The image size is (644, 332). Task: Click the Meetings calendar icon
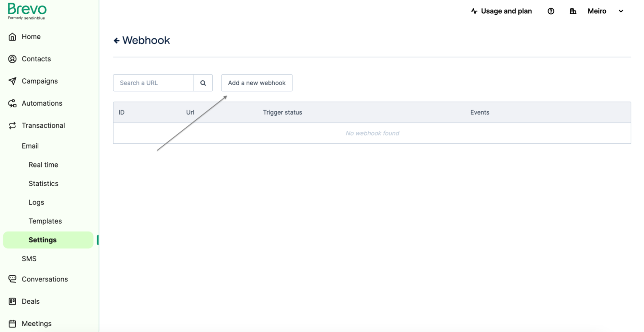13,324
